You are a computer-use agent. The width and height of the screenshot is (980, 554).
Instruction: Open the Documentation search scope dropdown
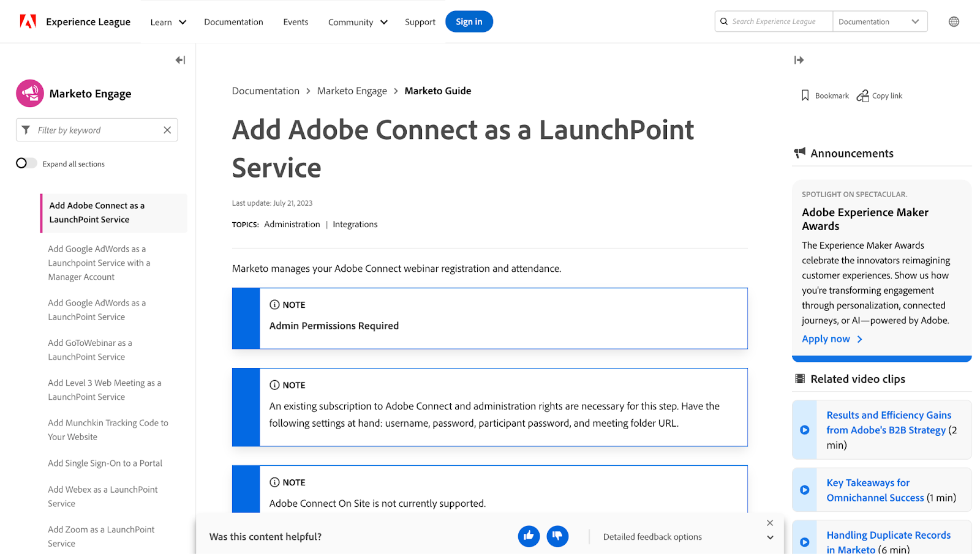tap(880, 21)
